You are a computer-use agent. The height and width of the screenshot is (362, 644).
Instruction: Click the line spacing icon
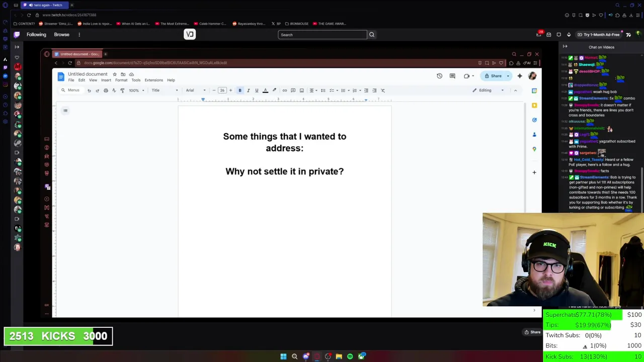323,90
